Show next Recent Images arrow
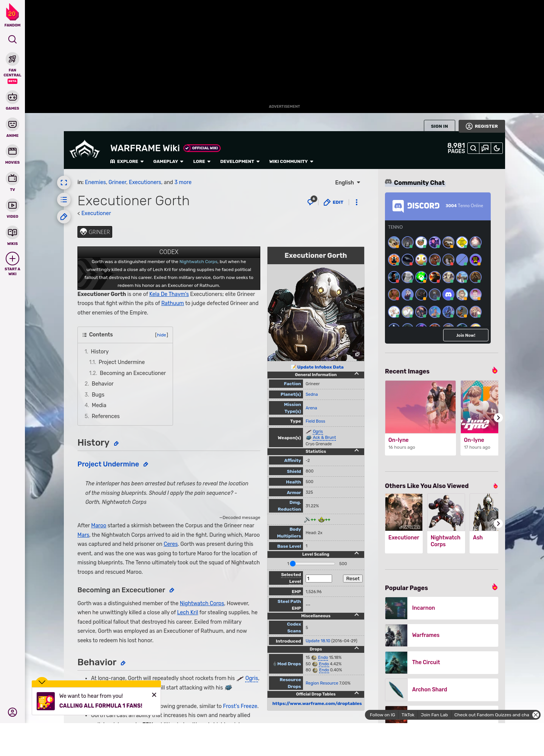 click(x=498, y=418)
